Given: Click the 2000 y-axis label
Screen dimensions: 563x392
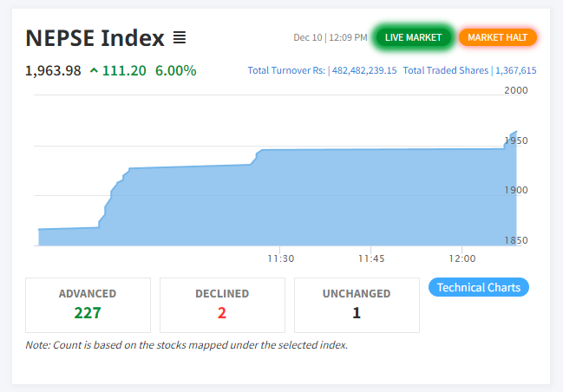Looking at the screenshot, I should (x=515, y=90).
